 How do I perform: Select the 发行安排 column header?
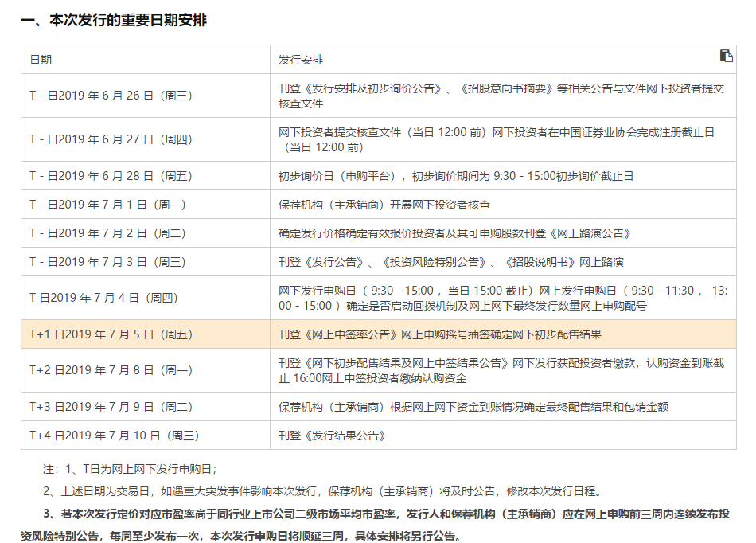click(301, 60)
